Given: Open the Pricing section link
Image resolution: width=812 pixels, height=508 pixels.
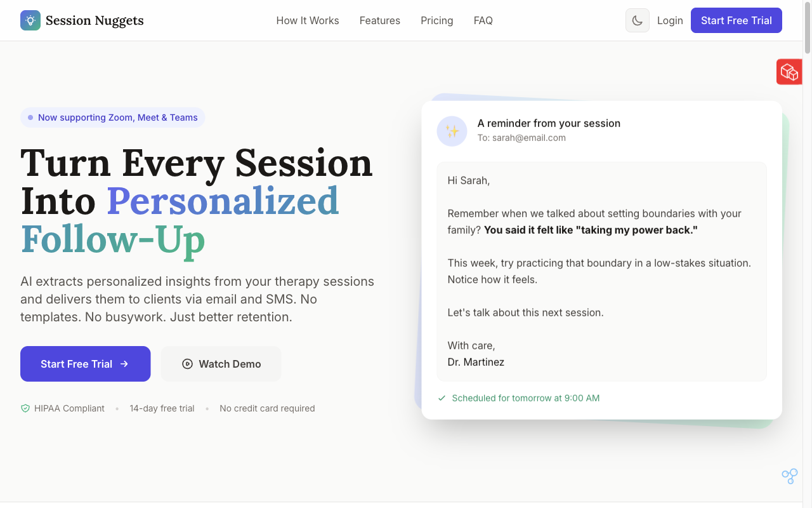Looking at the screenshot, I should pyautogui.click(x=436, y=20).
